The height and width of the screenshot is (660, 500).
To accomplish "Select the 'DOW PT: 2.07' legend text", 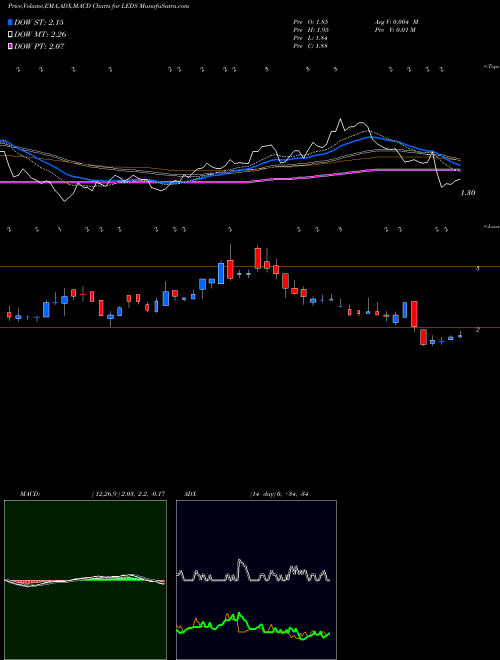I will 39,46.
